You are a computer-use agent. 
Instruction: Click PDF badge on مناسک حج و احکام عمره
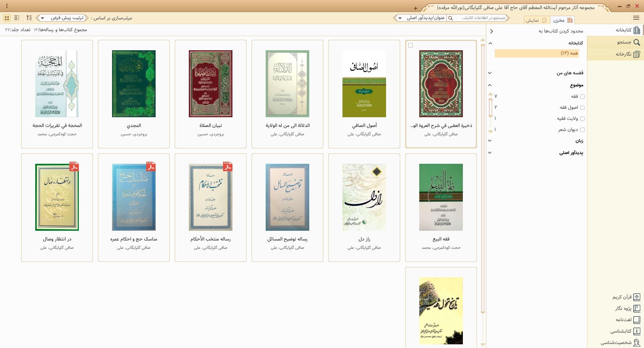point(151,166)
